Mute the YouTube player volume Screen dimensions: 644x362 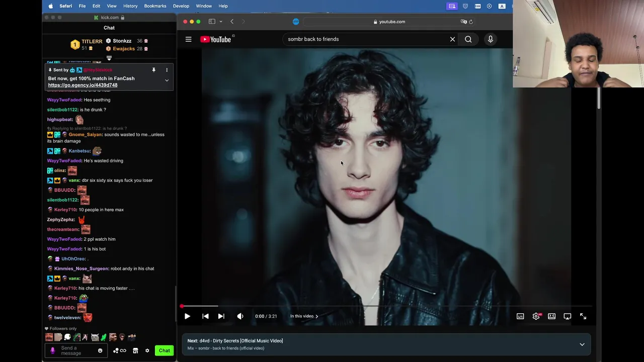click(240, 316)
